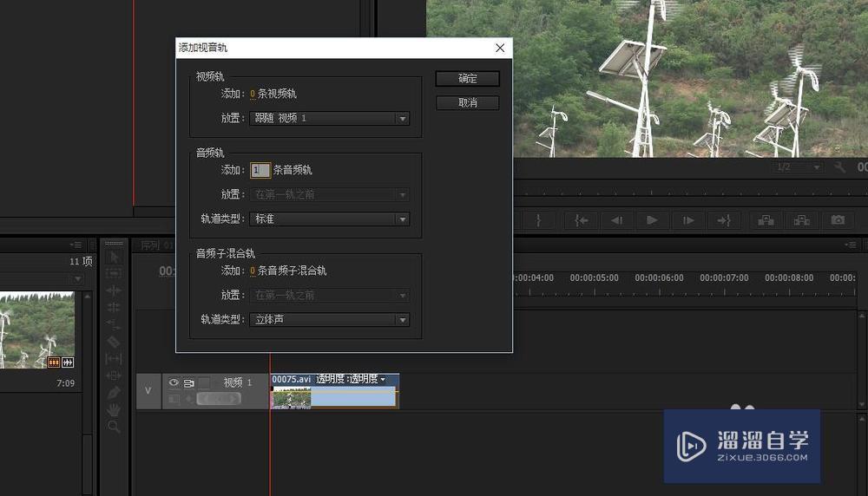Select the Ripple Edit tool
This screenshot has width=868, height=496.
pyautogui.click(x=114, y=290)
